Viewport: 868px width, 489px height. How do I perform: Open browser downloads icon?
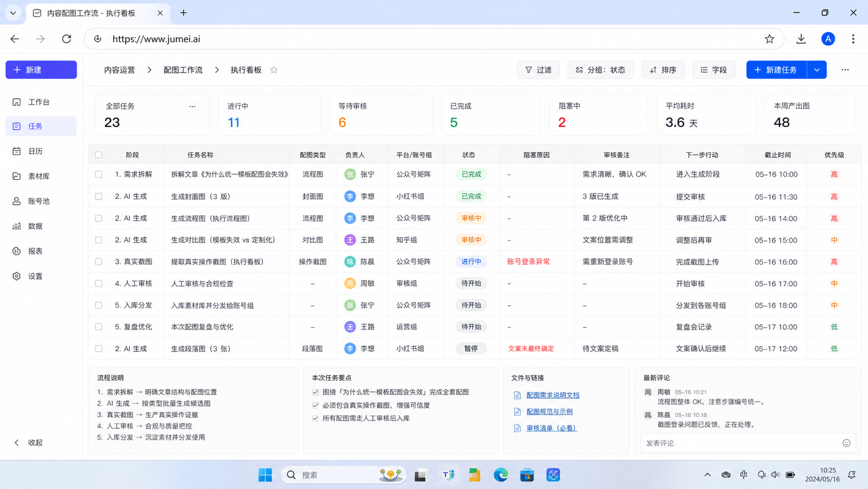(x=801, y=39)
